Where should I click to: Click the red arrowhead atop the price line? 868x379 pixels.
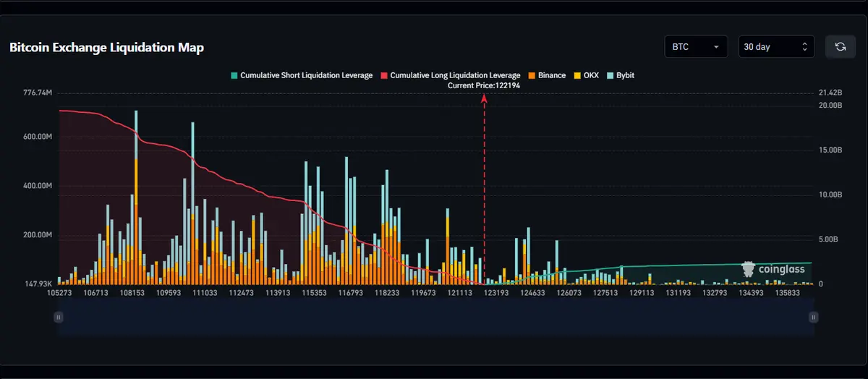coord(484,99)
